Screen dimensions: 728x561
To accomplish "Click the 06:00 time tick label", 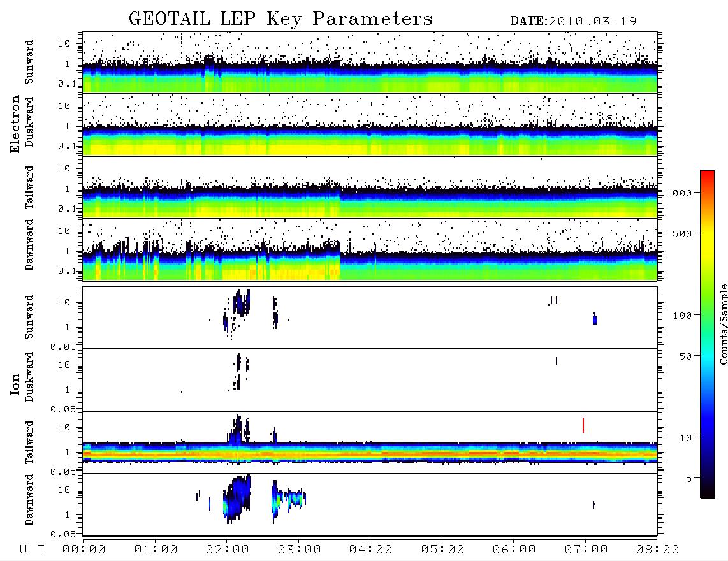I will pyautogui.click(x=514, y=550).
